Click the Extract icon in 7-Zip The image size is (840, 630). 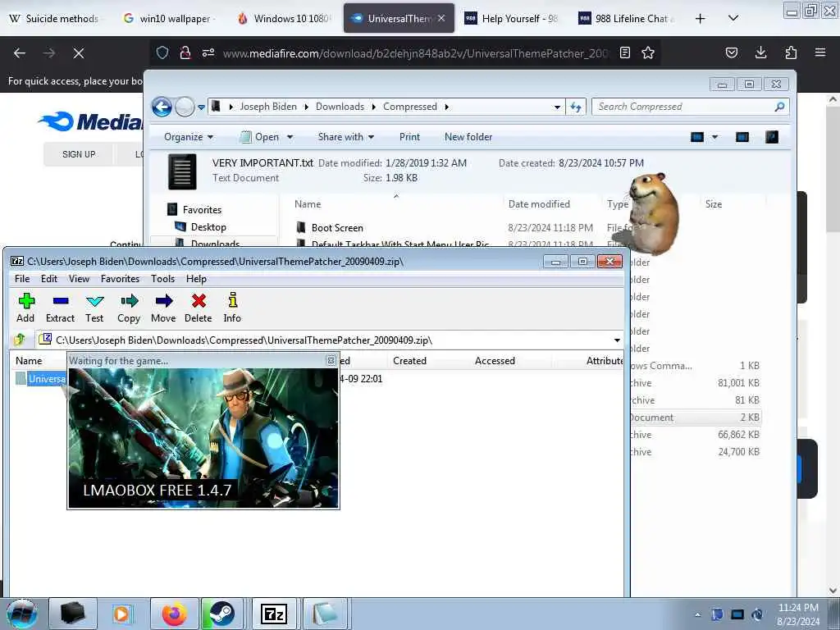(61, 301)
